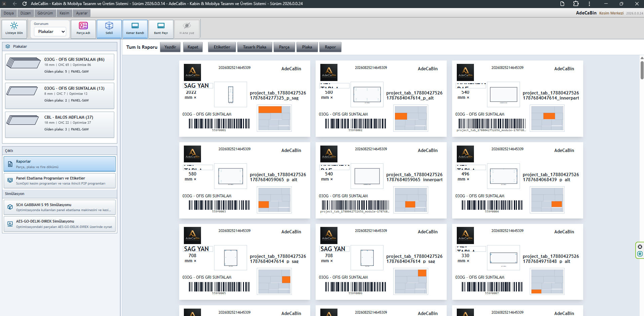644x316 pixels.
Task: Open the Parça report tab
Action: (x=284, y=47)
